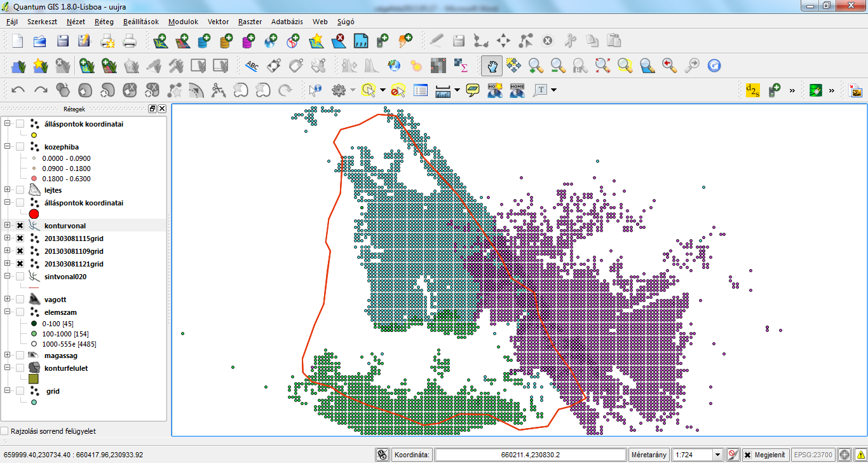Click the stop rendering button
The width and height of the screenshot is (868, 463).
(x=733, y=455)
